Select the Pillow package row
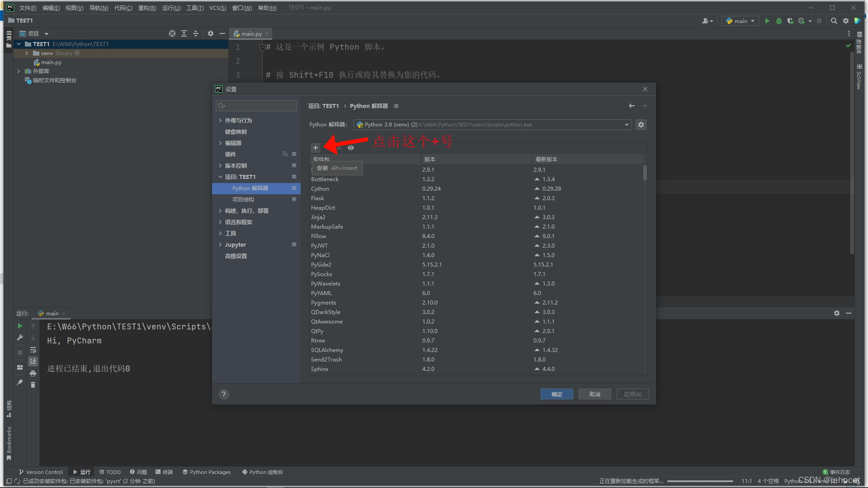This screenshot has height=488, width=868. tap(476, 236)
